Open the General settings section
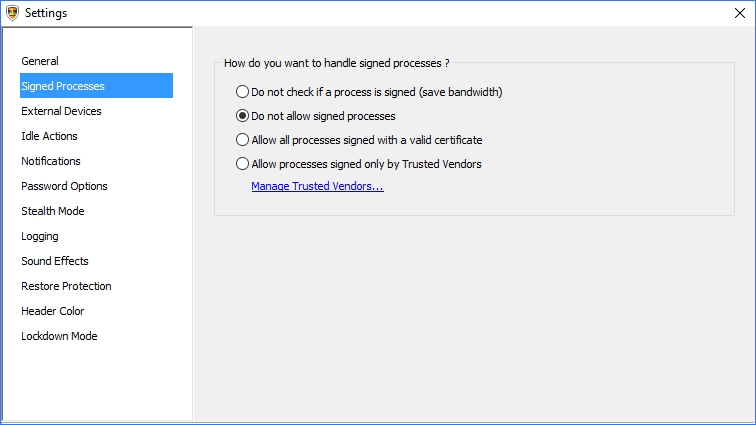756x425 pixels. click(x=40, y=61)
